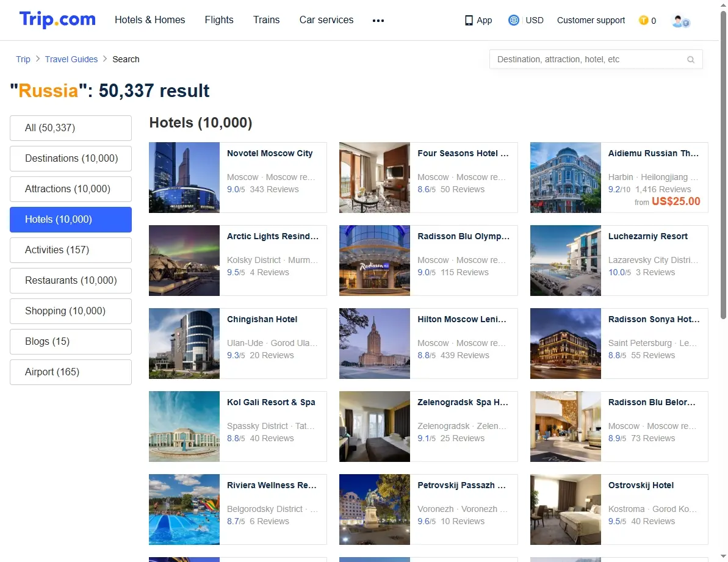This screenshot has width=728, height=562.
Task: Open Radisson Sonya Hotel photo
Action: 566,344
